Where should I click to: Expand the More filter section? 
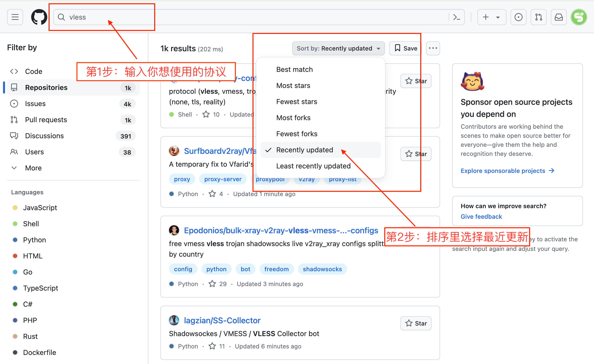click(33, 168)
